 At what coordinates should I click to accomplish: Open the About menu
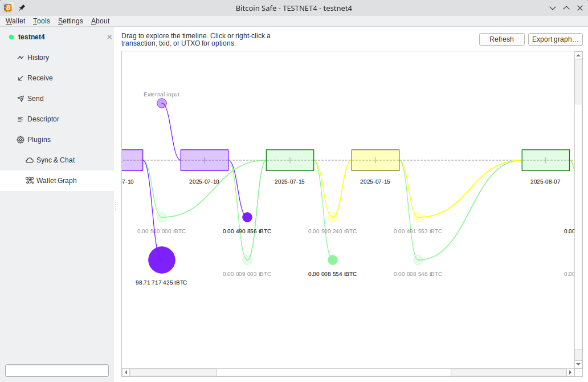[x=100, y=21]
